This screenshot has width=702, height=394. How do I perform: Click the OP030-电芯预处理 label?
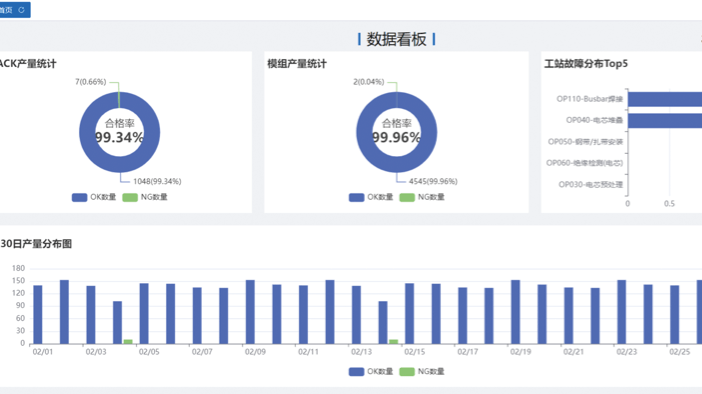(591, 184)
